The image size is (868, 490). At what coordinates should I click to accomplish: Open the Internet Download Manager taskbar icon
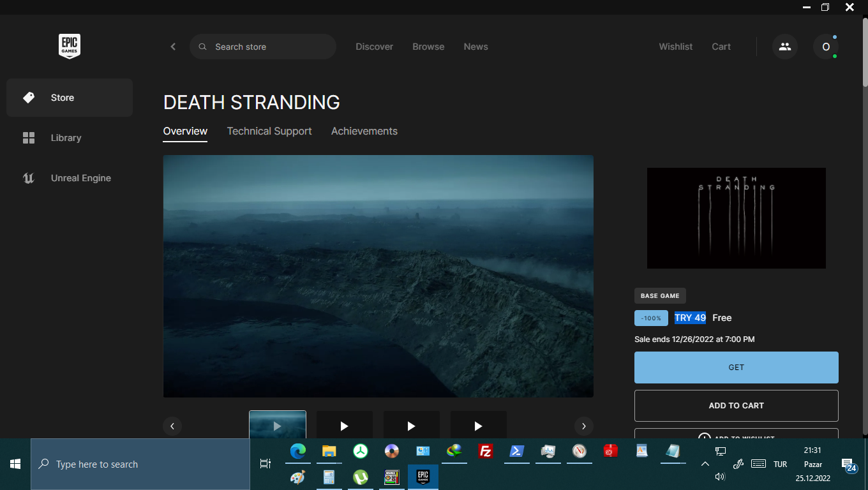[x=454, y=452]
